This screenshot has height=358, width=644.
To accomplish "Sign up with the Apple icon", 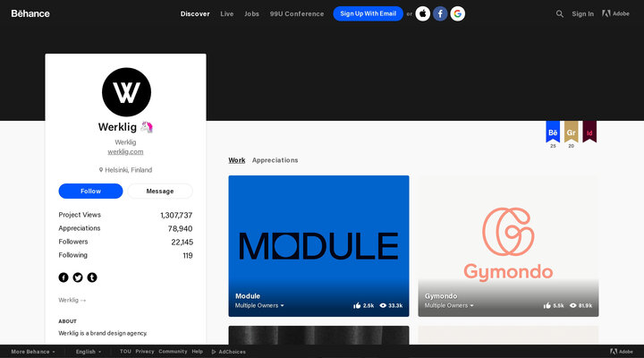I will [x=423, y=13].
